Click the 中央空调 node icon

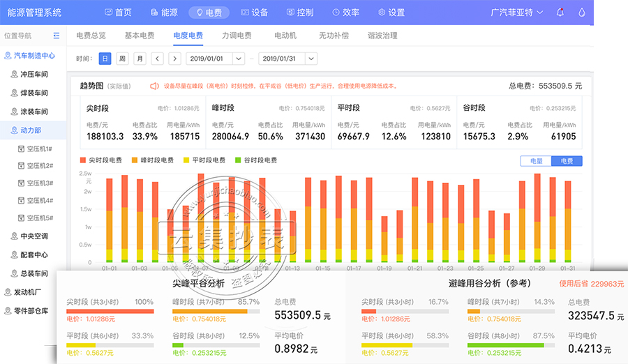[15, 236]
